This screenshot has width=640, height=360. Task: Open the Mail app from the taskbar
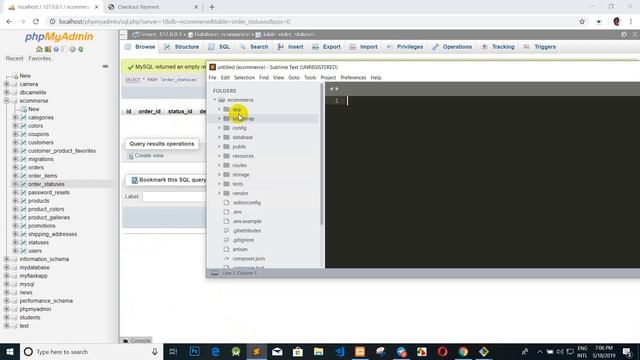(x=277, y=351)
